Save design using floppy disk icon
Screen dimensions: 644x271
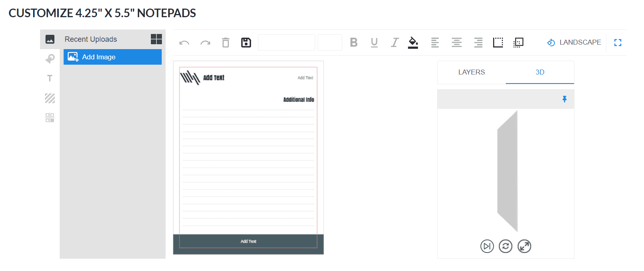246,43
